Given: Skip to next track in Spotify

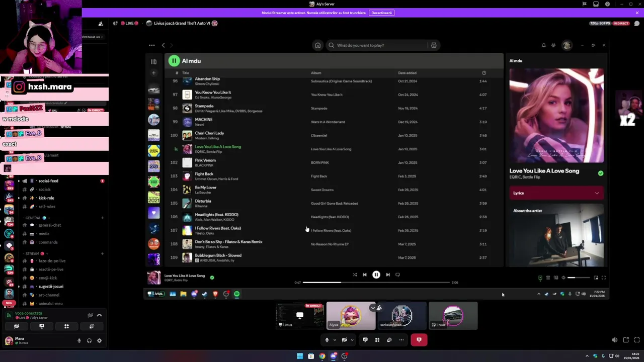Looking at the screenshot, I should (387, 275).
